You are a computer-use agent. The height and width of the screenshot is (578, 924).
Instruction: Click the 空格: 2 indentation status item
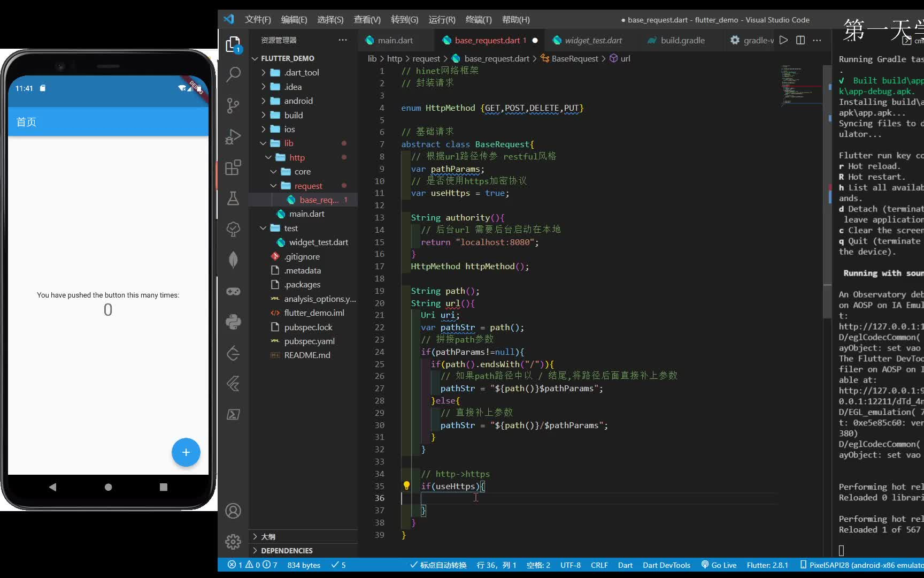[538, 565]
